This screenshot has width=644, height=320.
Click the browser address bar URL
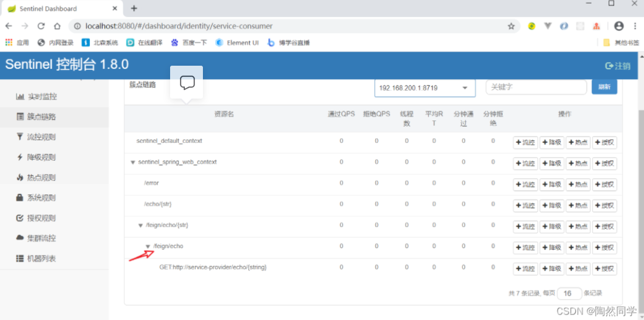(x=179, y=26)
